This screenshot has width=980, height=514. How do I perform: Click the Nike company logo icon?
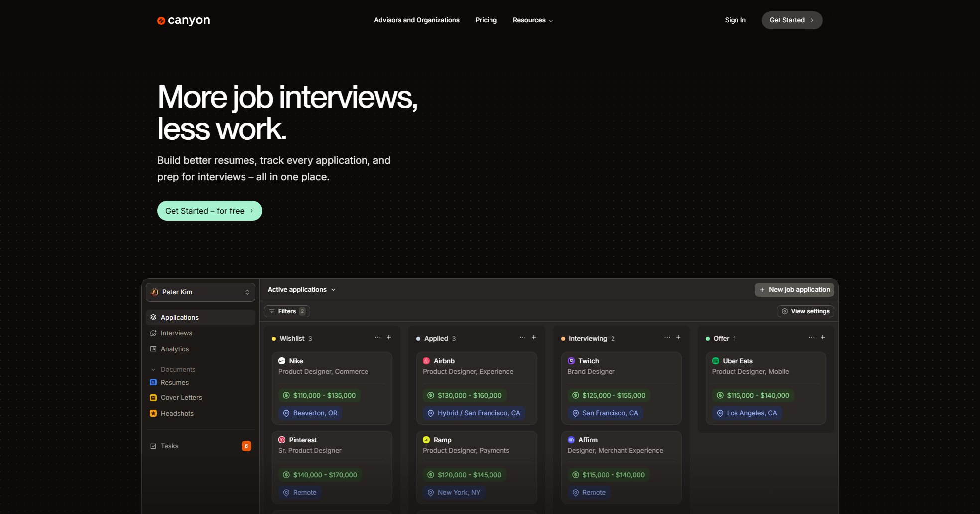coord(282,361)
